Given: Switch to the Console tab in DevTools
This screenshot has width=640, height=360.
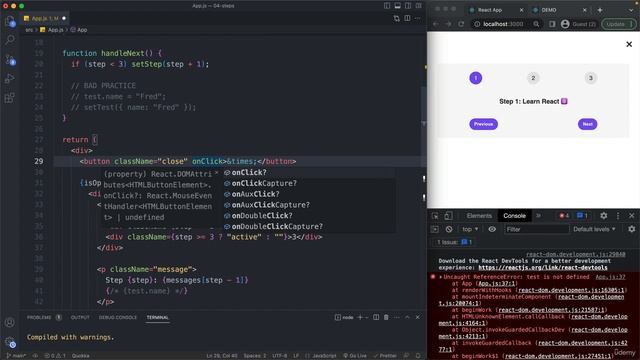Looking at the screenshot, I should coord(514,216).
